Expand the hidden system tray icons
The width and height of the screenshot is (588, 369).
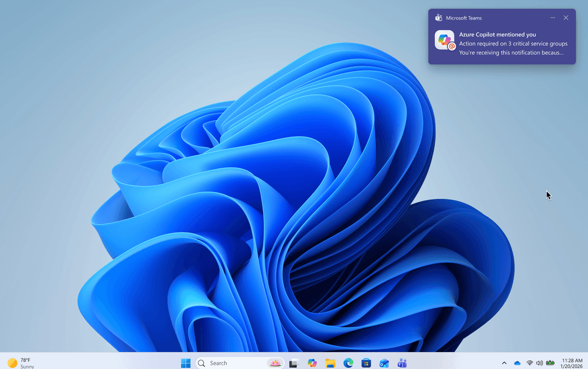pos(504,363)
